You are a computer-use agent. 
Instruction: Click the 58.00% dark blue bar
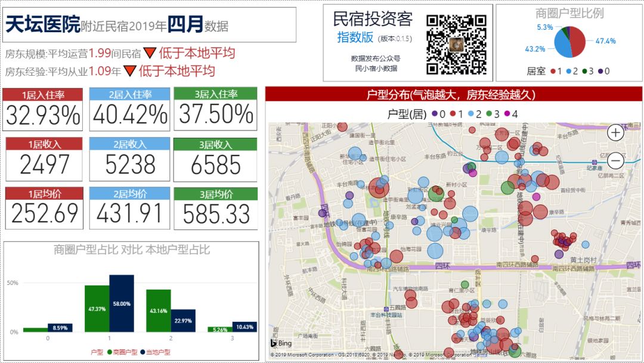point(122,303)
